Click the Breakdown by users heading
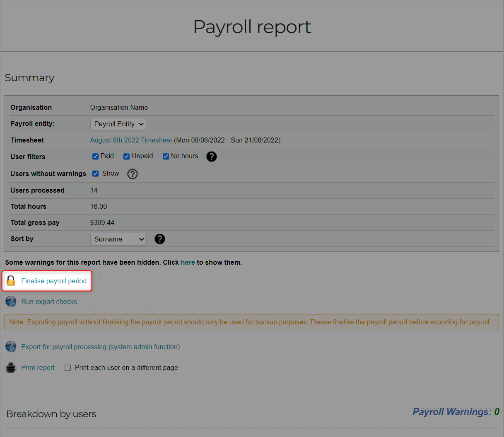This screenshot has height=437, width=504. 51,414
